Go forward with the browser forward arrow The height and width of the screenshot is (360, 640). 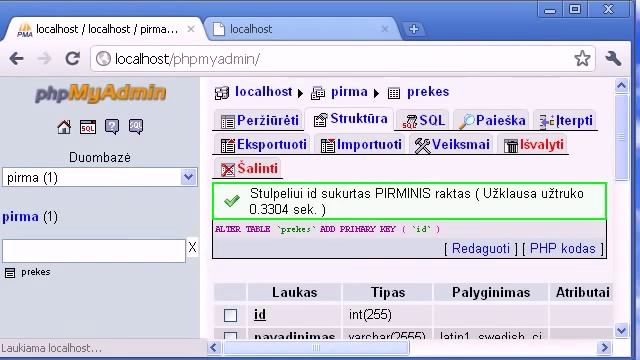(44, 59)
